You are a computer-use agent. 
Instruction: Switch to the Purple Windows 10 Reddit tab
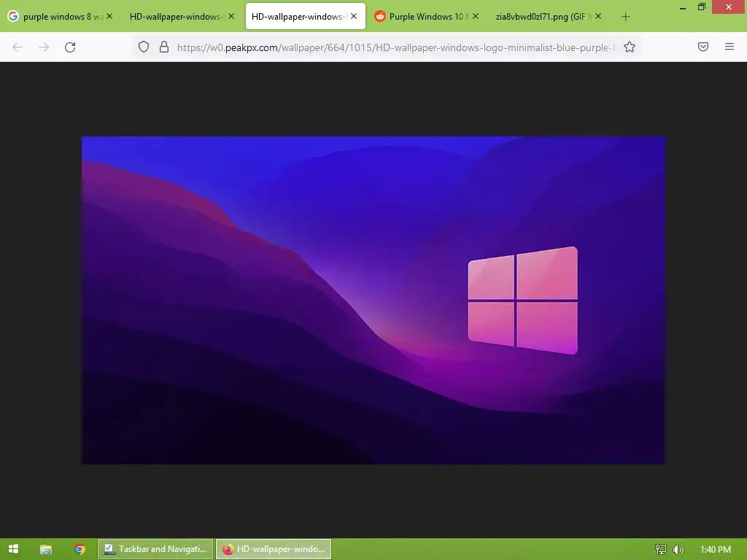(427, 17)
